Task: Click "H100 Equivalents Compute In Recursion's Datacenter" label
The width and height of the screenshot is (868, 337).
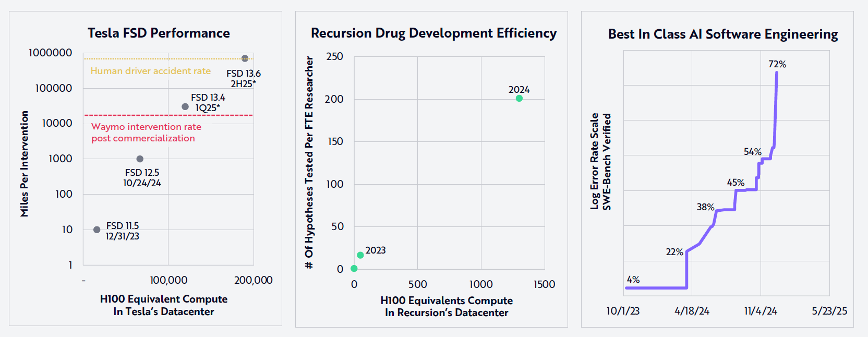Action: pos(447,307)
